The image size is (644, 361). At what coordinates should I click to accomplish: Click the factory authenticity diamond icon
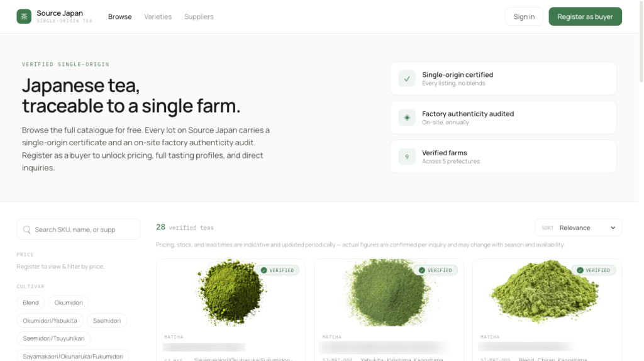pos(407,118)
